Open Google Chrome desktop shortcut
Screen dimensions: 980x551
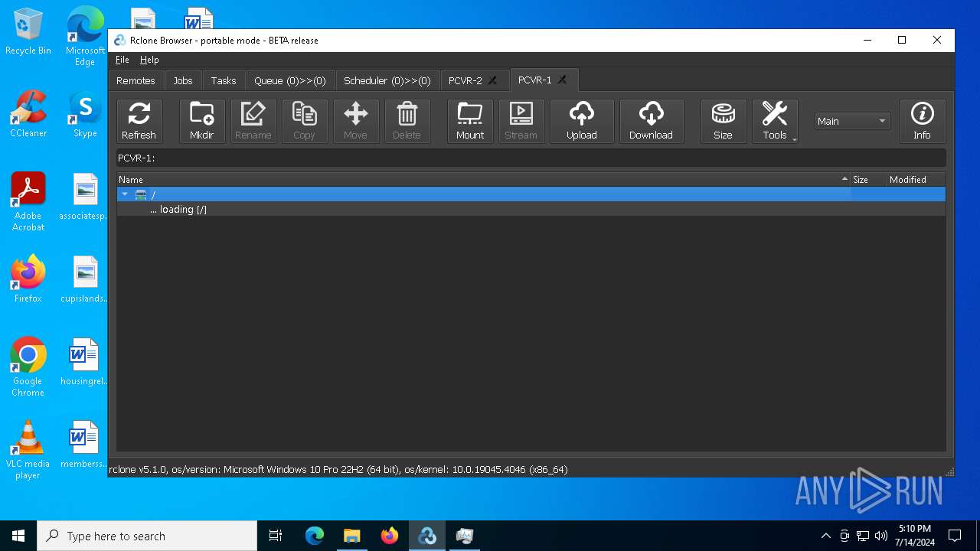click(28, 367)
